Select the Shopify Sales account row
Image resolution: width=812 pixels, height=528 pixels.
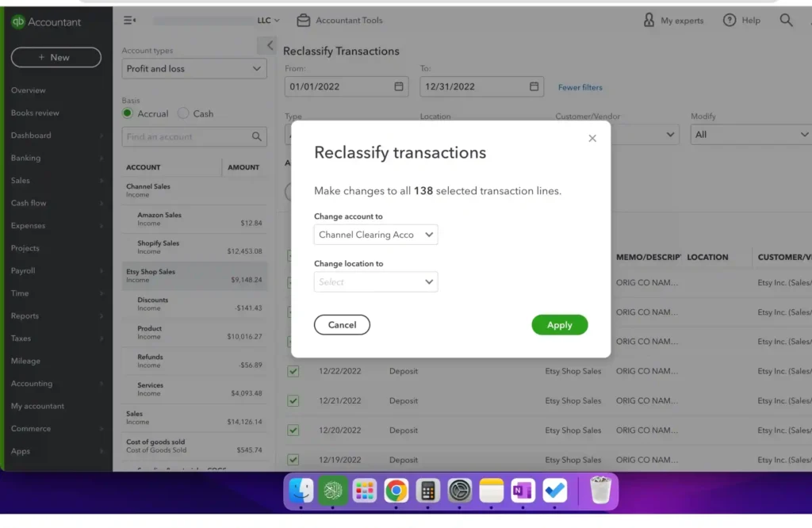coord(195,247)
